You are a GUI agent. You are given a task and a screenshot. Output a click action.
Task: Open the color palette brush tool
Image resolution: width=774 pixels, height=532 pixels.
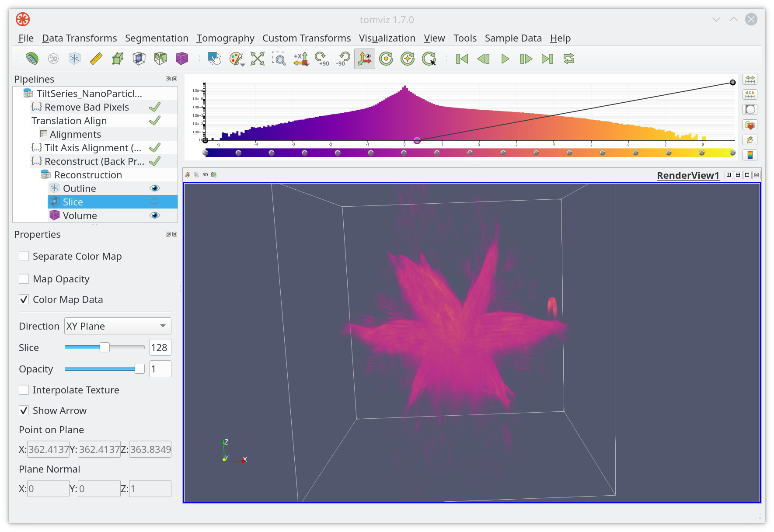coord(236,59)
